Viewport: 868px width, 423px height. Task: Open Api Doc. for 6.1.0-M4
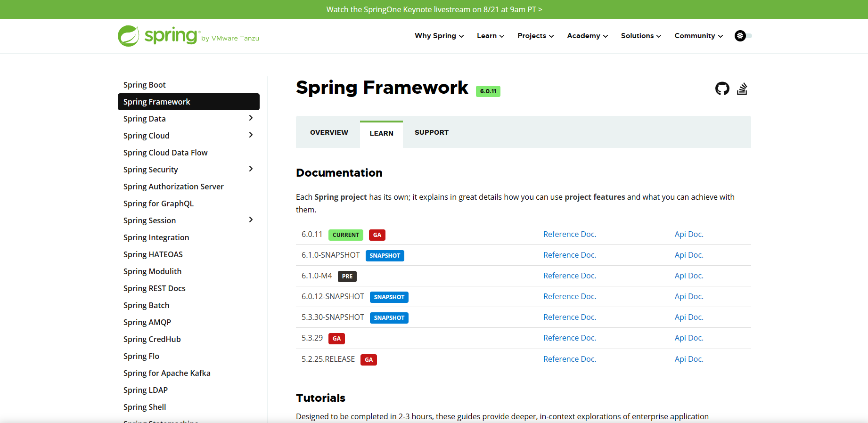[689, 276]
